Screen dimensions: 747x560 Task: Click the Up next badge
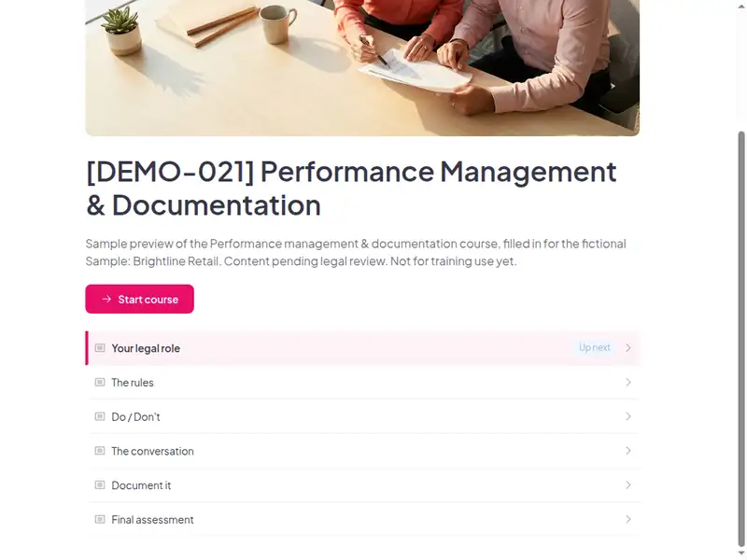coord(595,347)
